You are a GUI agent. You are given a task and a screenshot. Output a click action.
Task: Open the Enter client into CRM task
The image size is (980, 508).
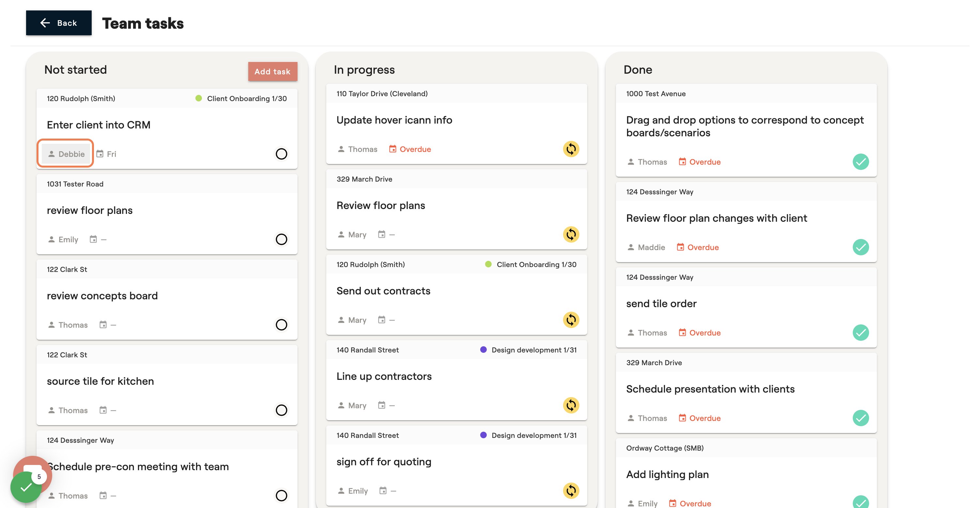coord(99,125)
